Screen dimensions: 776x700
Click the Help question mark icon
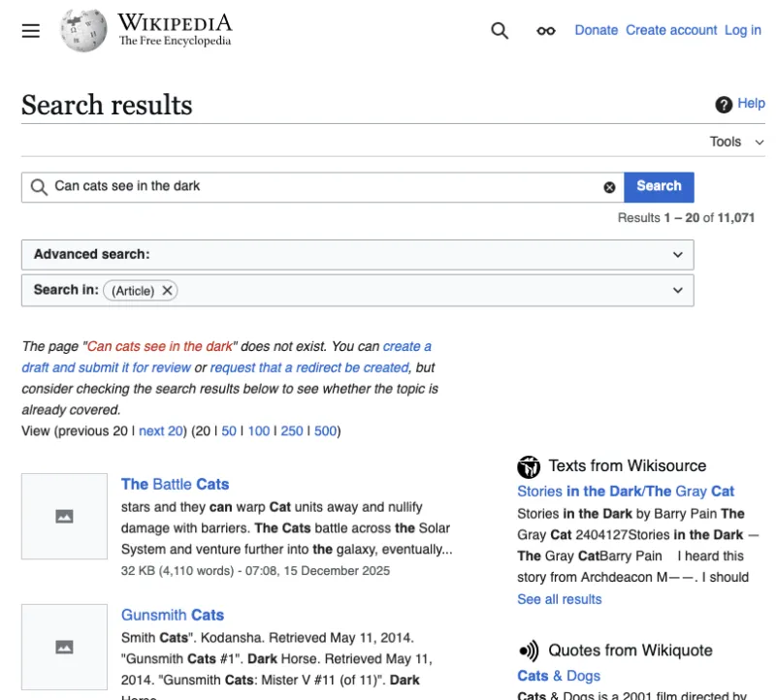[724, 105]
